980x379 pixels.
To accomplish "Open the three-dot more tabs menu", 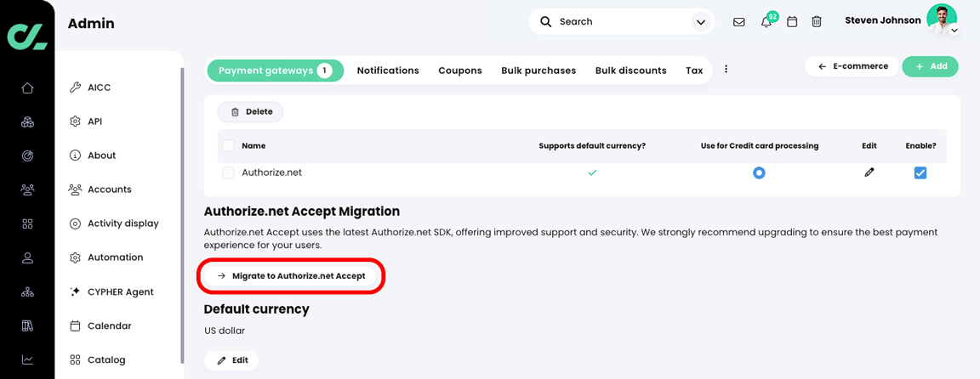I will coord(726,70).
